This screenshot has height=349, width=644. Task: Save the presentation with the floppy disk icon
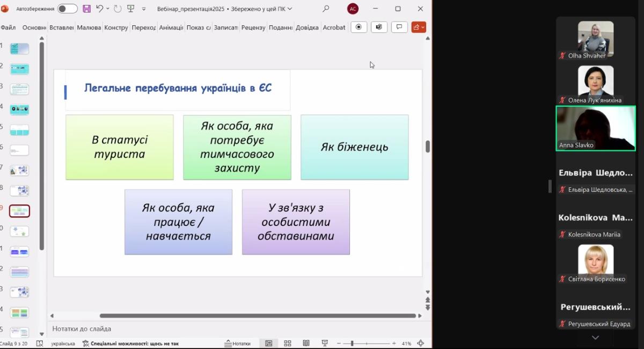(86, 9)
